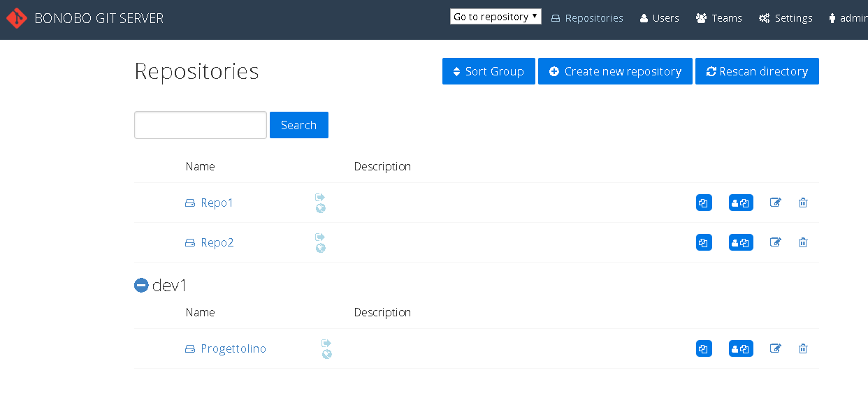
Task: Click Rescan directory button
Action: pos(757,71)
